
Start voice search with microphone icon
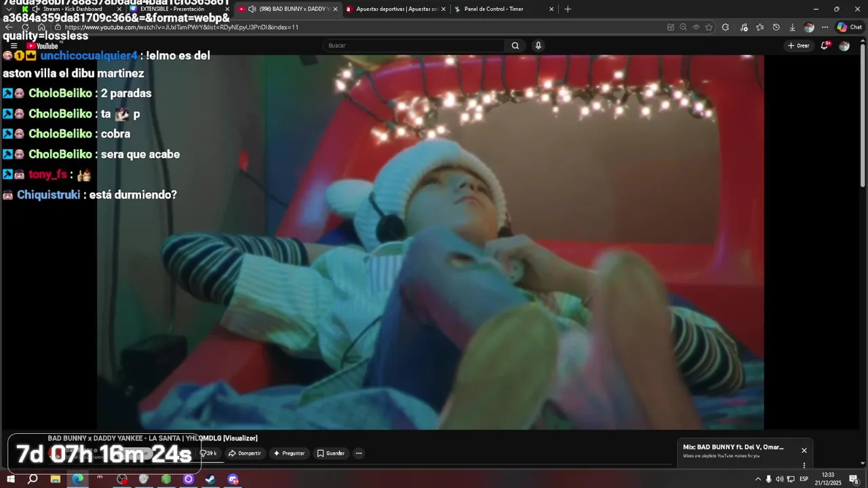point(538,45)
